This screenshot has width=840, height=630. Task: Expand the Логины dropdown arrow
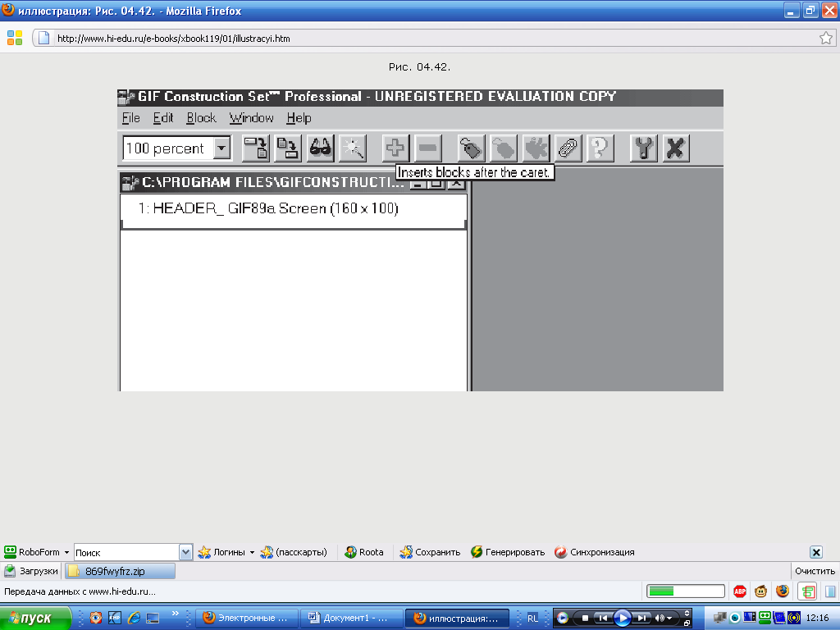click(252, 552)
